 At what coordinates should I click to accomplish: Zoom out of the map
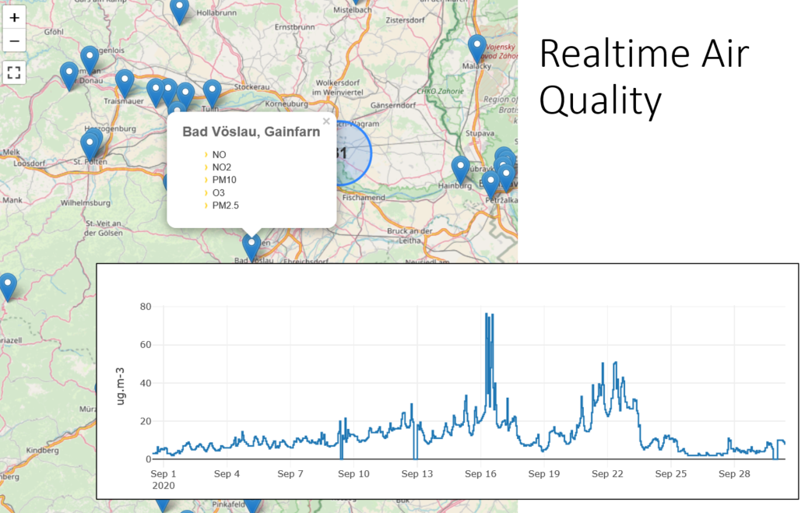14,41
